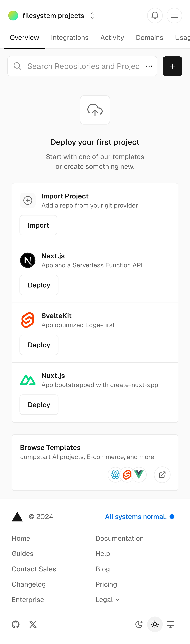Open the Domains tab
Image resolution: width=190 pixels, height=644 pixels.
(x=149, y=37)
